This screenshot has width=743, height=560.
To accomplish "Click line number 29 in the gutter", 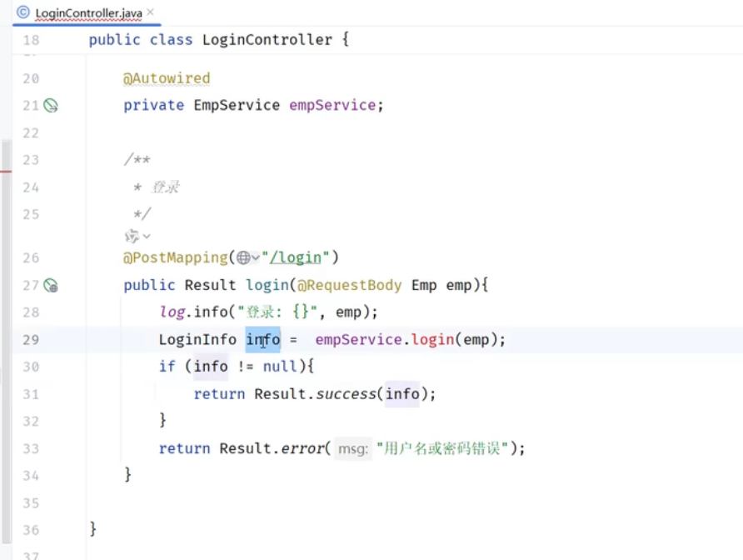I will click(x=31, y=340).
